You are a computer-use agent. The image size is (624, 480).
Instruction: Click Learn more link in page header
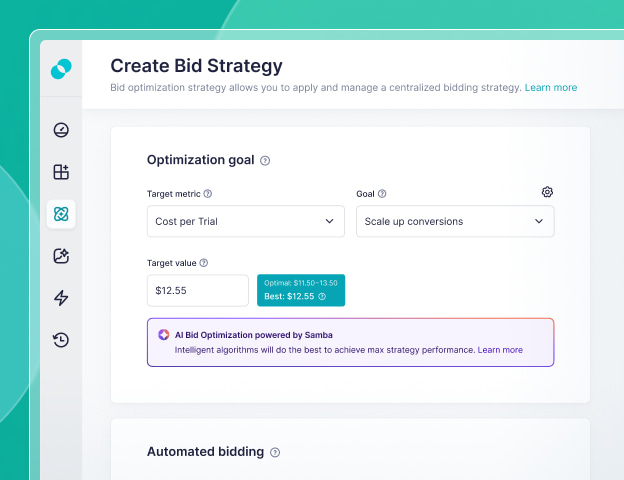click(550, 88)
